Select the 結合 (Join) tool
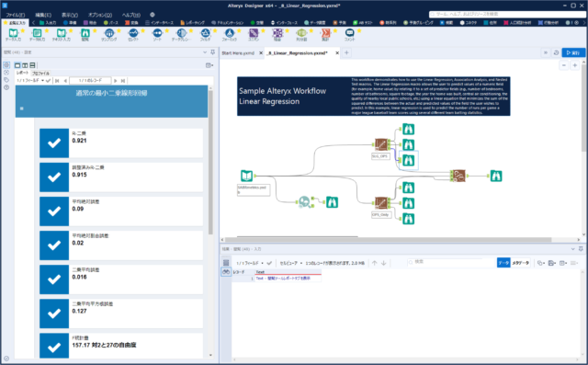The image size is (588, 365). point(277,35)
